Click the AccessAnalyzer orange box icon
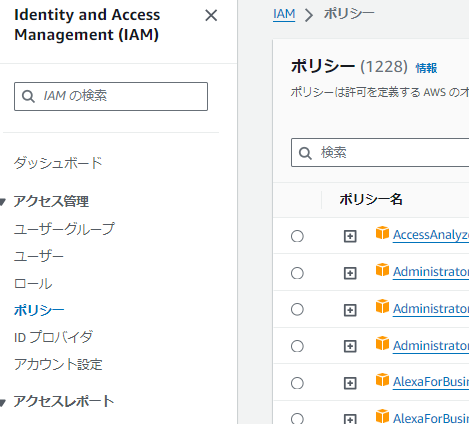 point(382,233)
